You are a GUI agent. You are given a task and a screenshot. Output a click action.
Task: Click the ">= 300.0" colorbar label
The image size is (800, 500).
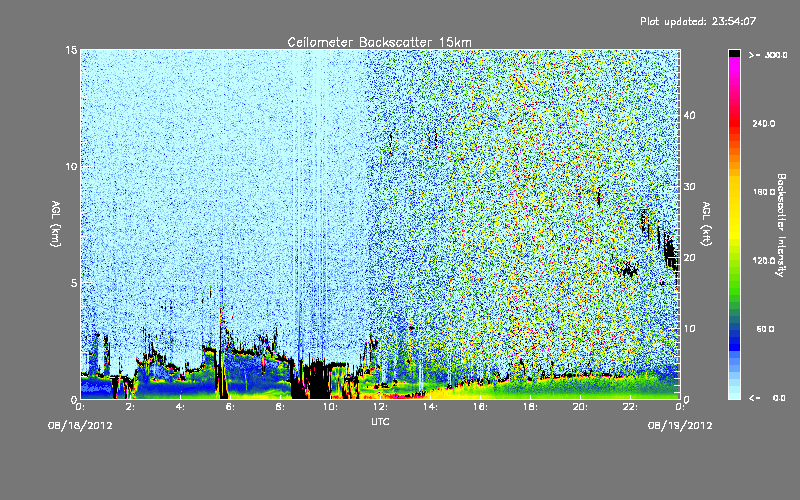[768, 55]
